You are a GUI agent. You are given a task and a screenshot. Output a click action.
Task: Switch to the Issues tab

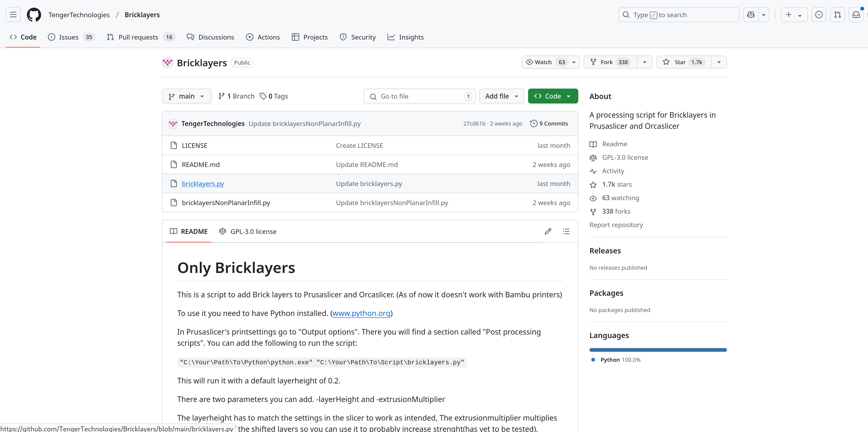[x=71, y=37]
